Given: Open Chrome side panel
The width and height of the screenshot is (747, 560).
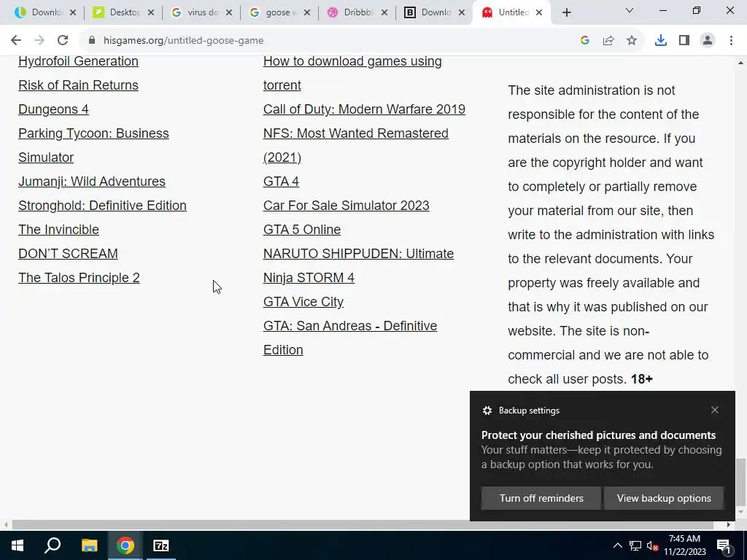Looking at the screenshot, I should [x=684, y=41].
